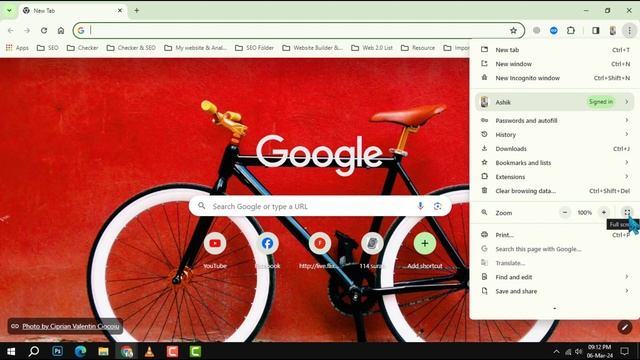Click the browser back arrow
Screen dimensions: 640x360
(11, 31)
